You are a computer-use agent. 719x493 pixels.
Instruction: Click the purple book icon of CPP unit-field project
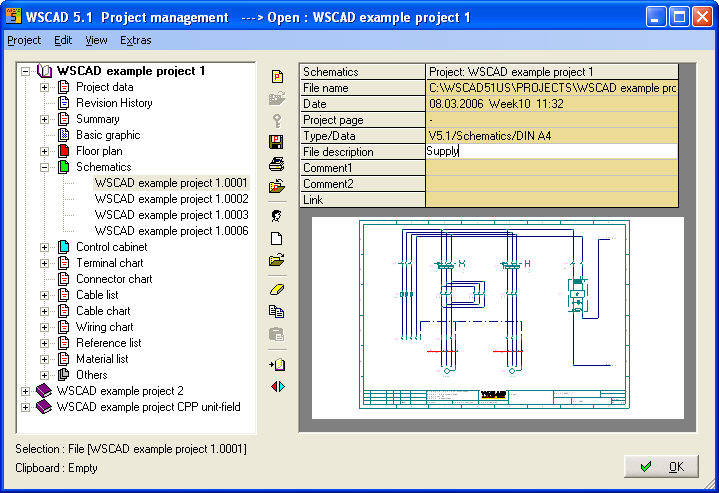coord(44,407)
